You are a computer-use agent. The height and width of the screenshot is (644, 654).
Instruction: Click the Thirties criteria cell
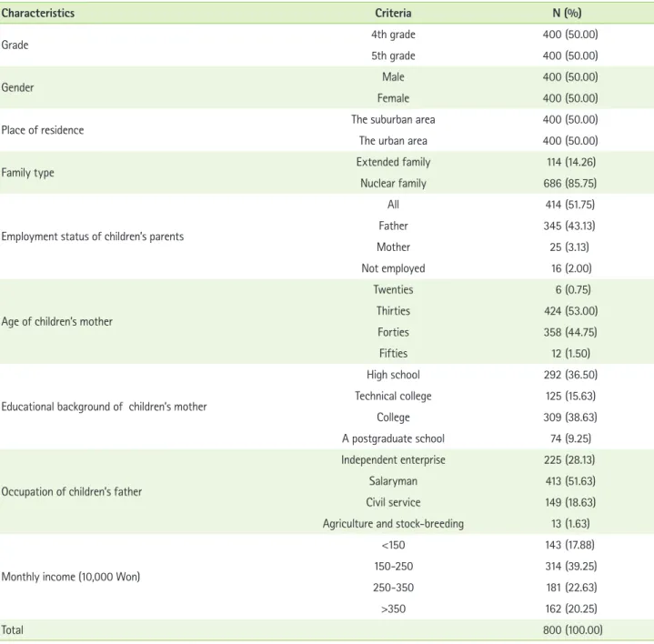pyautogui.click(x=393, y=311)
